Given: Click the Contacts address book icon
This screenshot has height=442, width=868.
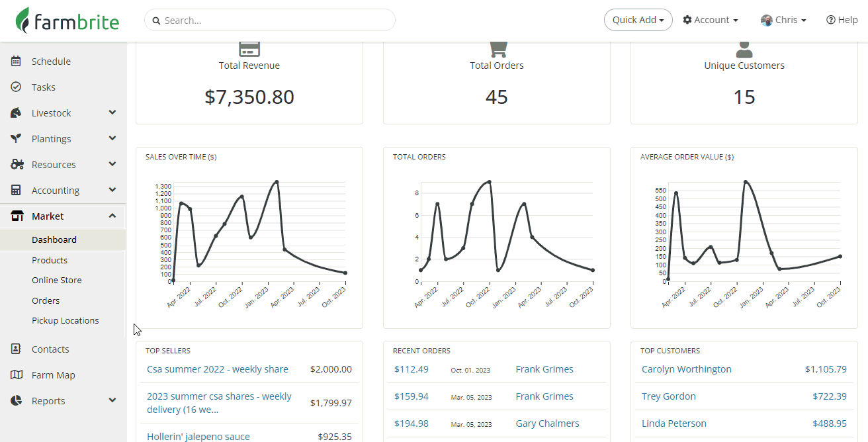Looking at the screenshot, I should pos(16,349).
